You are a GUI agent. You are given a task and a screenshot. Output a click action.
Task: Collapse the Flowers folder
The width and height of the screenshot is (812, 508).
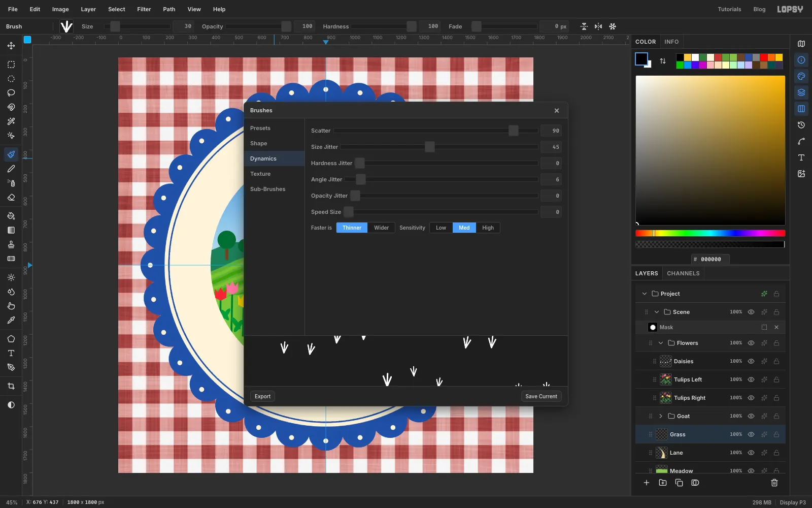(x=661, y=343)
